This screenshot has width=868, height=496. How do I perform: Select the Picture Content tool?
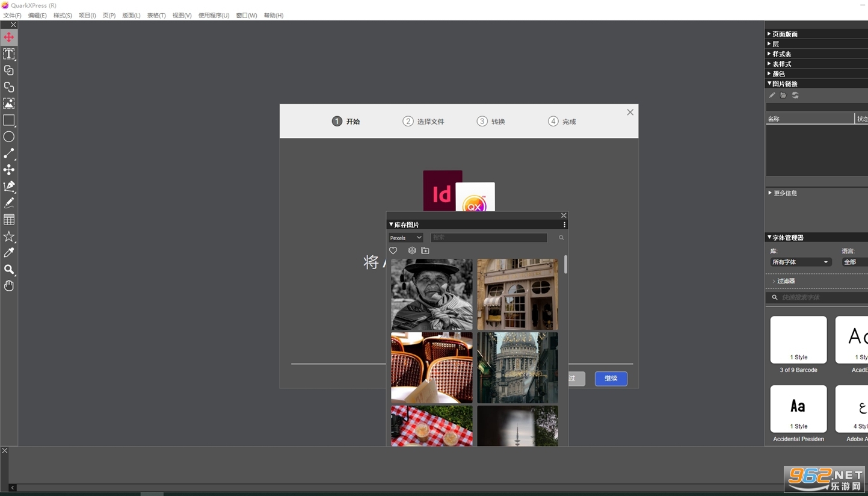pyautogui.click(x=9, y=104)
